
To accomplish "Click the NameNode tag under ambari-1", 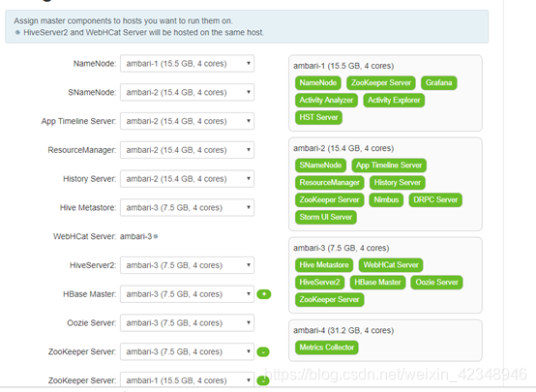I will click(x=318, y=83).
